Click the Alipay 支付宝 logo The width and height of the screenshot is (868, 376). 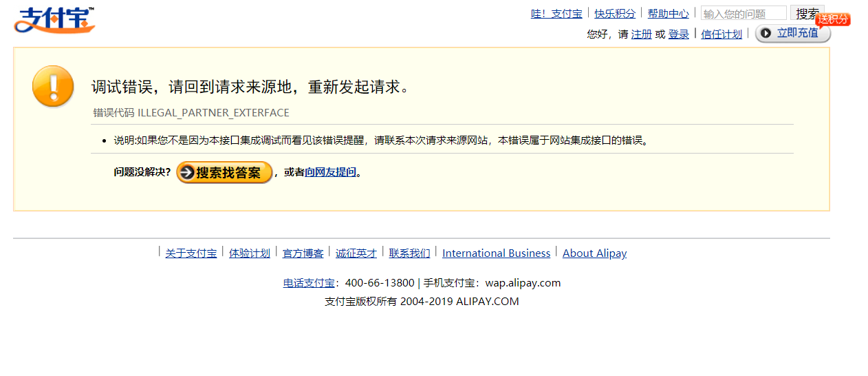coord(54,20)
